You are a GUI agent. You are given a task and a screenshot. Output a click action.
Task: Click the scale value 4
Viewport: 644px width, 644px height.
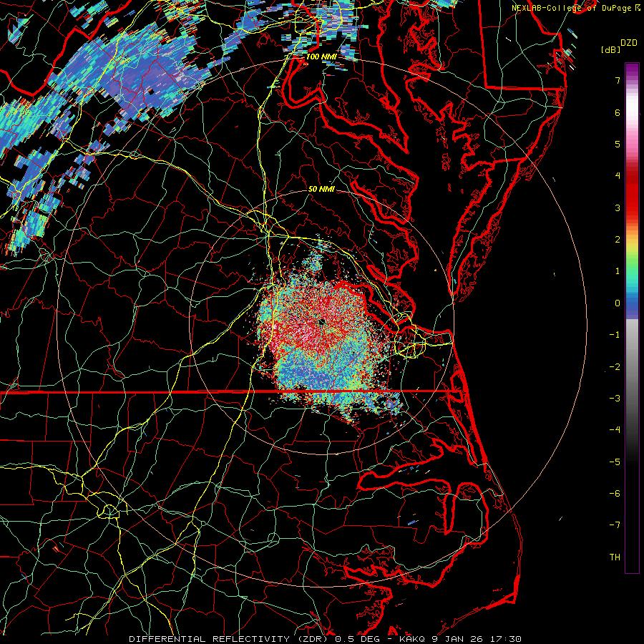618,176
